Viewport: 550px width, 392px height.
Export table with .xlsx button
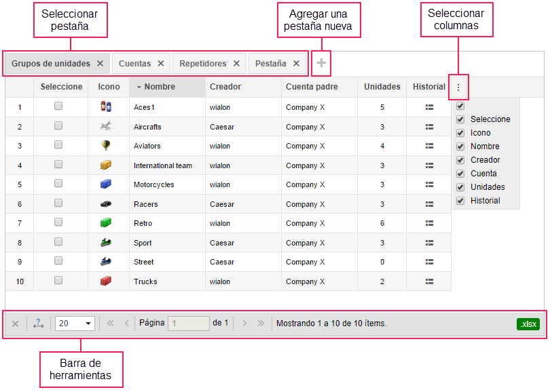pyautogui.click(x=528, y=324)
